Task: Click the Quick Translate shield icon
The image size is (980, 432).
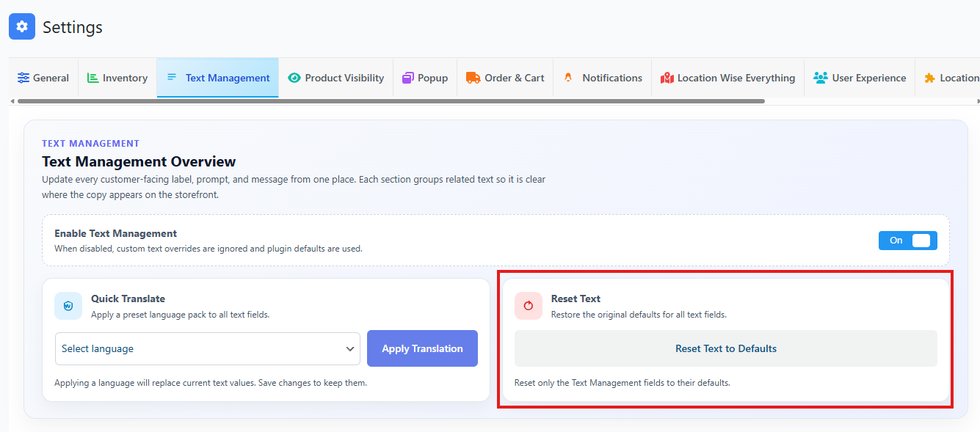Action: pyautogui.click(x=68, y=306)
